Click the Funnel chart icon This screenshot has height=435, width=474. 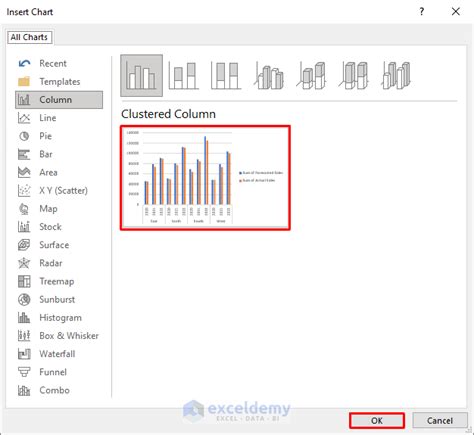[24, 372]
